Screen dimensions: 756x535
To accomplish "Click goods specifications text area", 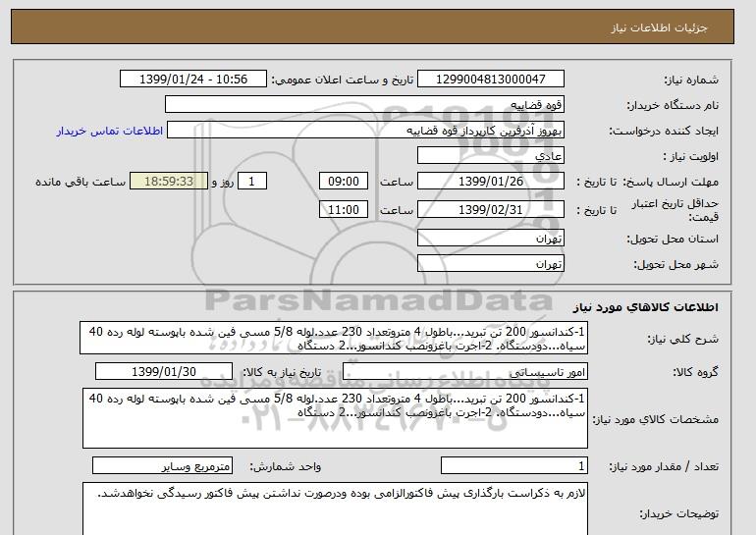I will click(x=335, y=418).
